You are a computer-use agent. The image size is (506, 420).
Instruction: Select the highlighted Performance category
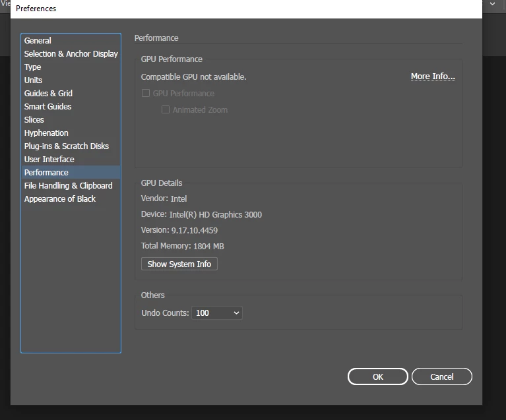(71, 172)
